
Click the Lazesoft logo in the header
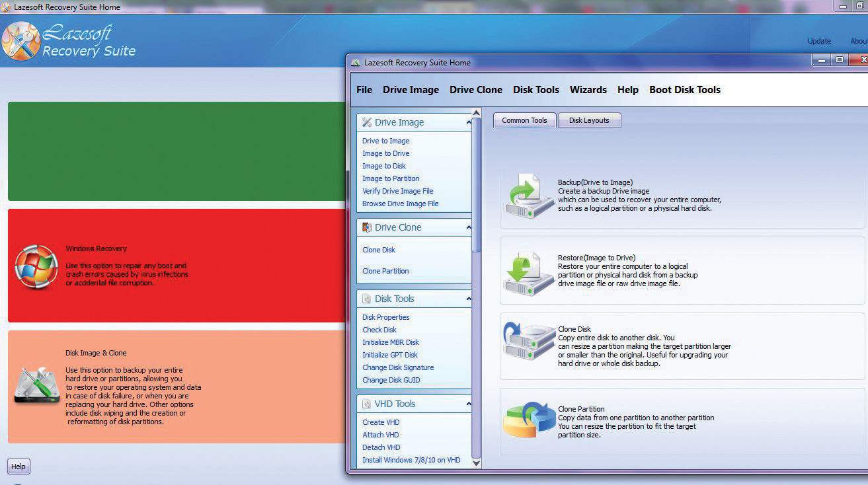click(21, 41)
